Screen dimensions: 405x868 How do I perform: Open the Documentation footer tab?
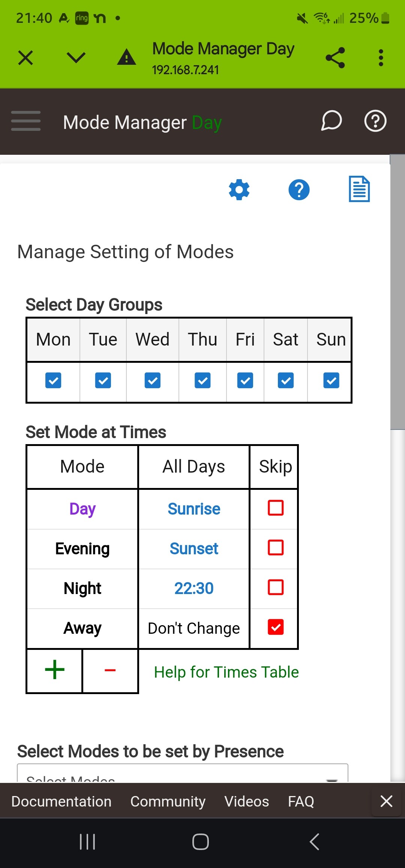tap(61, 801)
